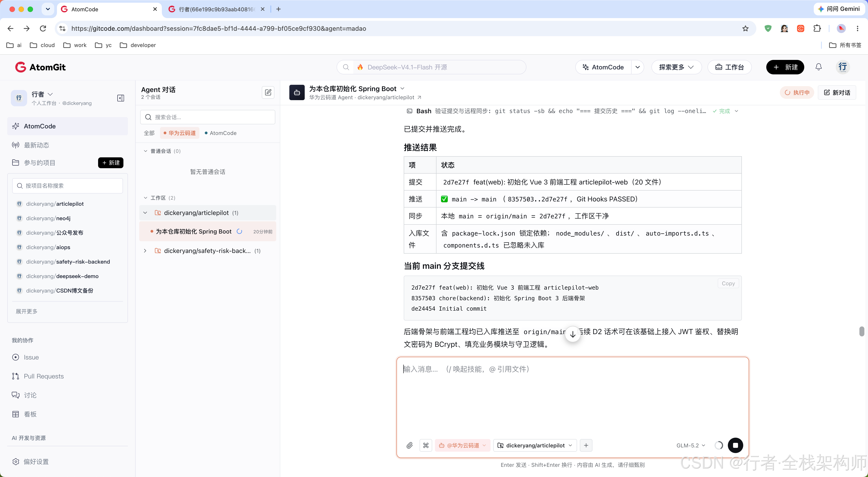Viewport: 868px width, 477px height.
Task: Open Issue in the sidebar
Action: pyautogui.click(x=25, y=357)
